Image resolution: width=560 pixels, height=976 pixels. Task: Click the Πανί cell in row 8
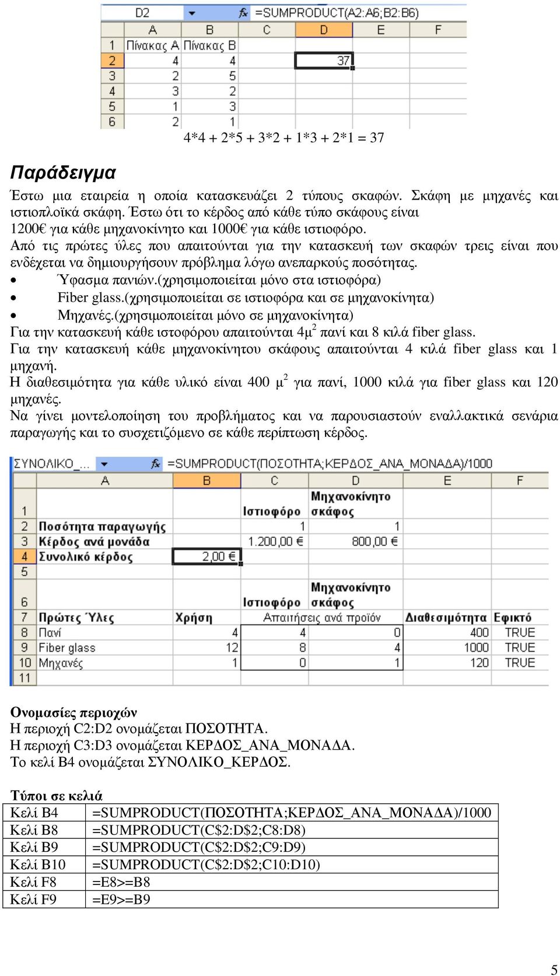pyautogui.click(x=105, y=632)
